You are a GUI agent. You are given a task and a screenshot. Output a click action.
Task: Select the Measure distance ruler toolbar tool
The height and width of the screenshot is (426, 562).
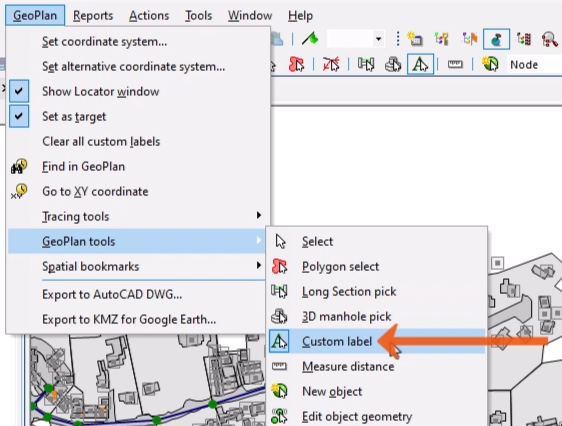coord(455,64)
